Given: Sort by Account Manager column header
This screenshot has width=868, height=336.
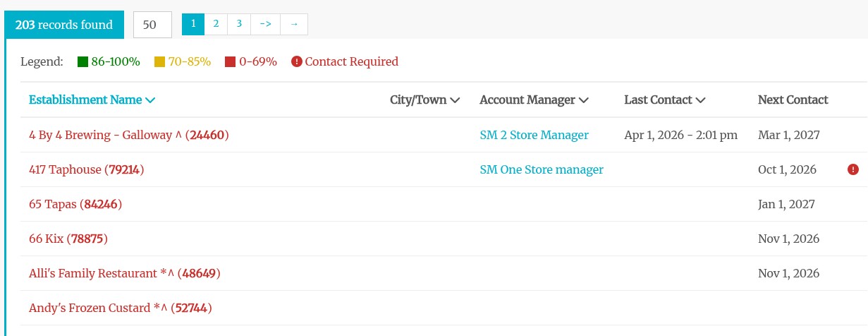Looking at the screenshot, I should pyautogui.click(x=534, y=100).
